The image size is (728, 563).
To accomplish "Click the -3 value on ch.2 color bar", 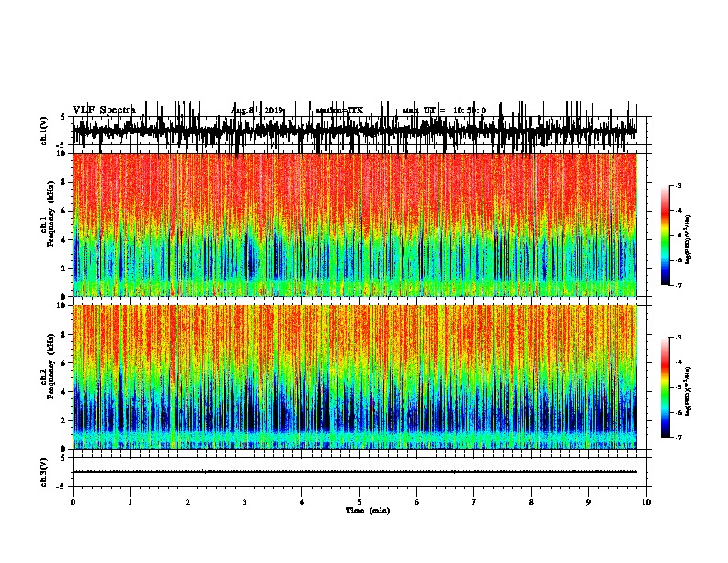I will pyautogui.click(x=678, y=338).
